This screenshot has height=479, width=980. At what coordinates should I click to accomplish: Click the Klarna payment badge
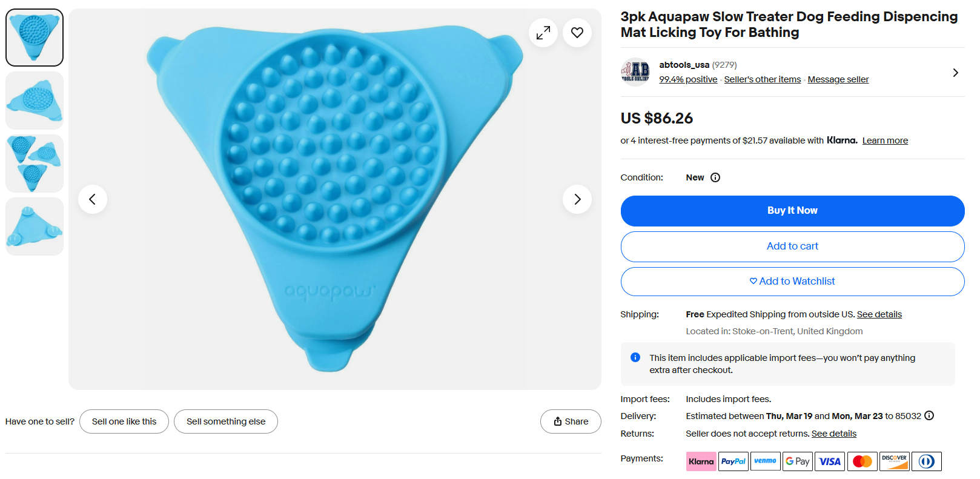point(701,461)
